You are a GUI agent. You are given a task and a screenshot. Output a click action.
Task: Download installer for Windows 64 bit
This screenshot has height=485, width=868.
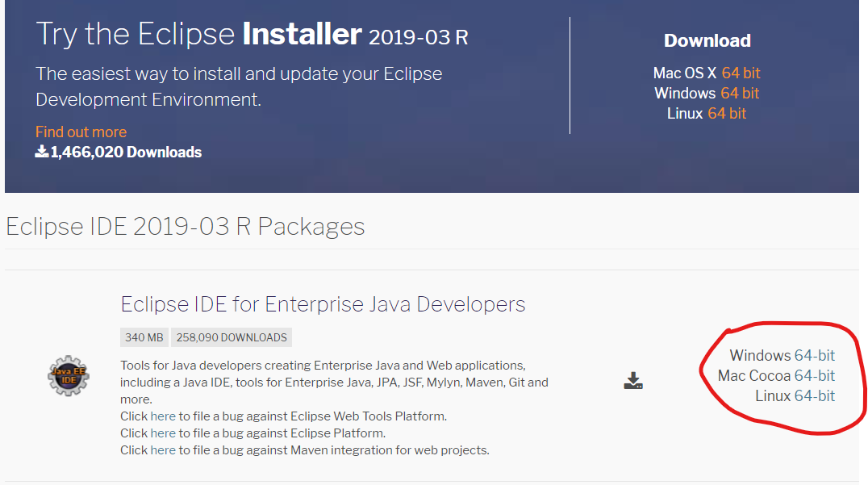click(x=740, y=93)
